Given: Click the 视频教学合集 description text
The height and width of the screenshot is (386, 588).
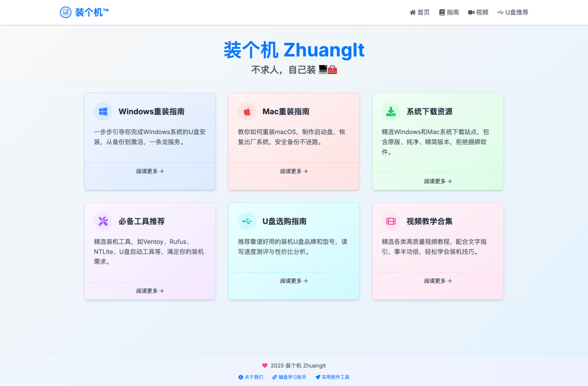Looking at the screenshot, I should point(434,247).
